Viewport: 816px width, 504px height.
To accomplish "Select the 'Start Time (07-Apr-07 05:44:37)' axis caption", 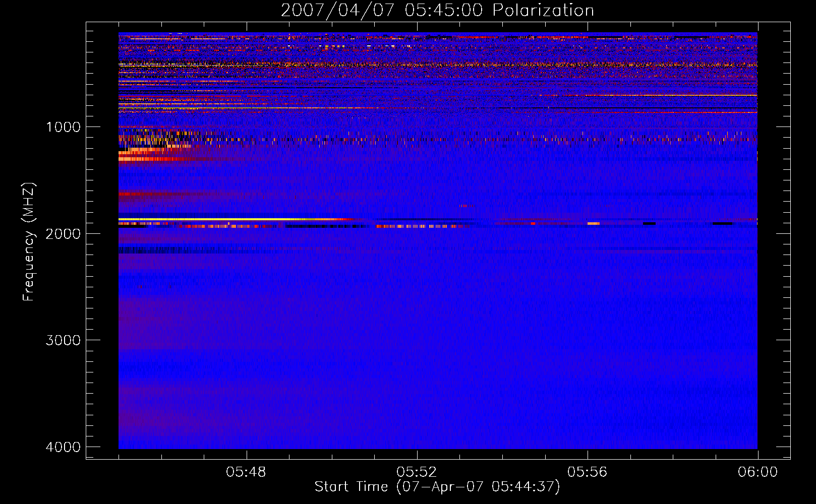I will click(437, 487).
